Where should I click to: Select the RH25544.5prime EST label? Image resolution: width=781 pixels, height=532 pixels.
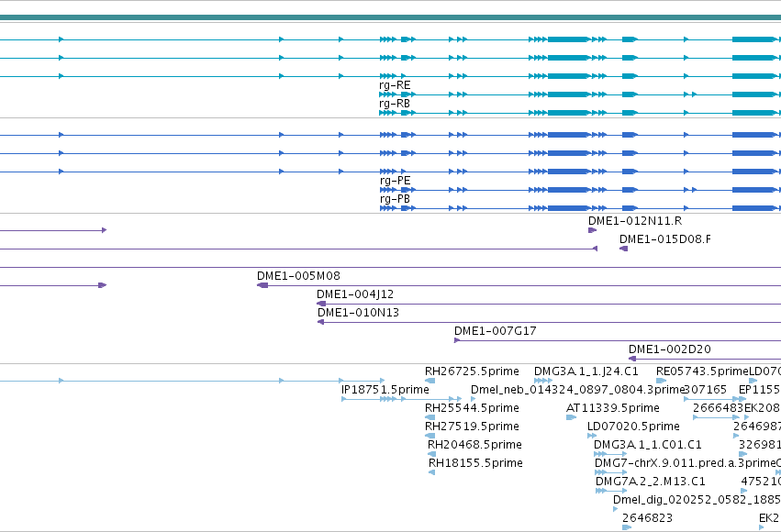(472, 408)
